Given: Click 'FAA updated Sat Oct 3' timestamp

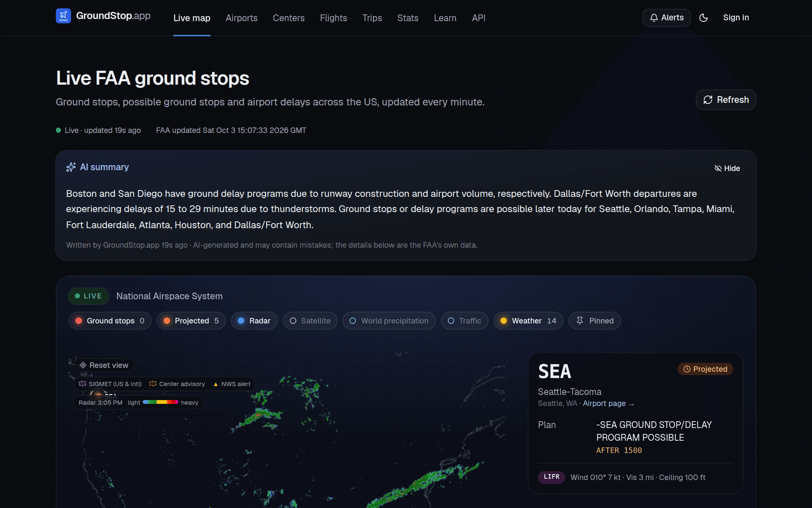Looking at the screenshot, I should click(x=231, y=130).
